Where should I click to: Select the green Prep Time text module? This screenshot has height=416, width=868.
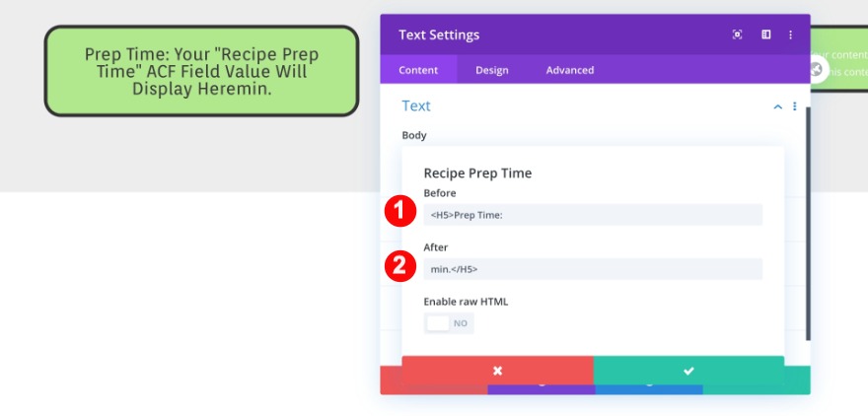tap(201, 71)
